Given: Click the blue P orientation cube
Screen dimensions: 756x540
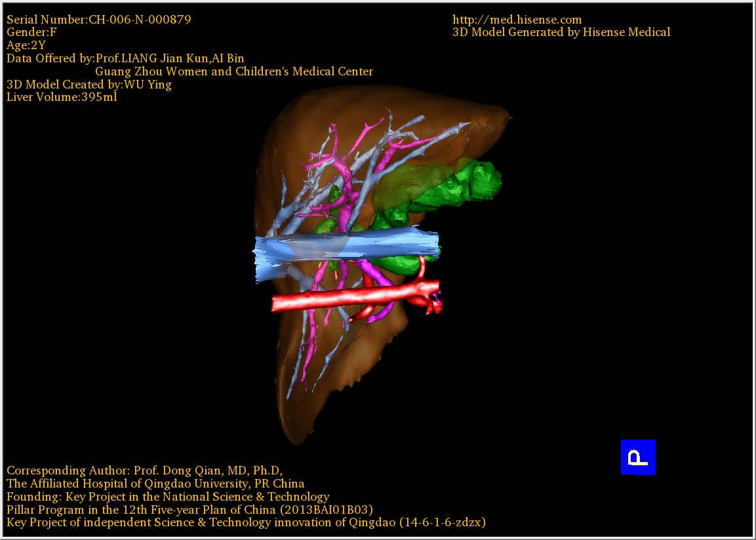Looking at the screenshot, I should pos(638,457).
